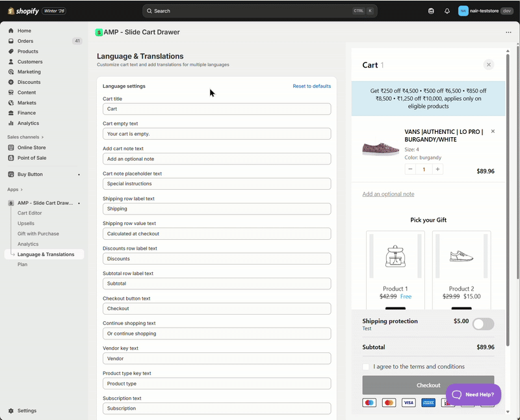Click the Orders inbox icon
Screen dimensions: 520x420
11,41
